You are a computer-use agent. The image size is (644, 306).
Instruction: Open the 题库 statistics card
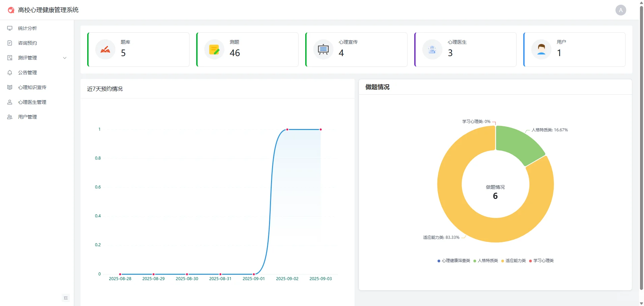(x=138, y=49)
